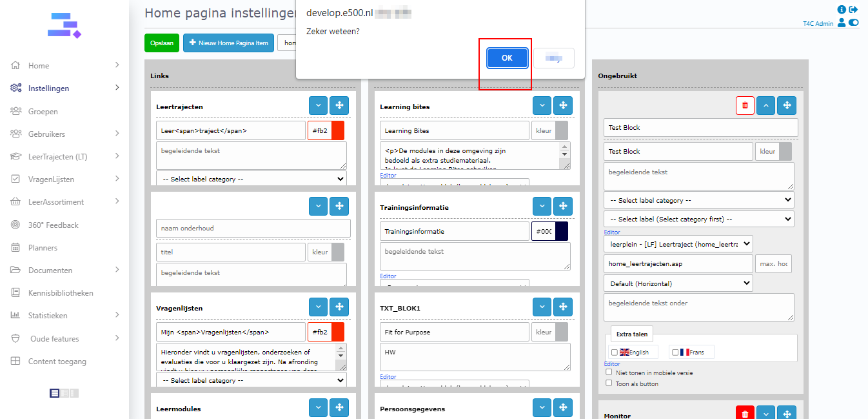The image size is (868, 419).
Task: Collapse the Test Block with the up chevron
Action: [x=765, y=105]
